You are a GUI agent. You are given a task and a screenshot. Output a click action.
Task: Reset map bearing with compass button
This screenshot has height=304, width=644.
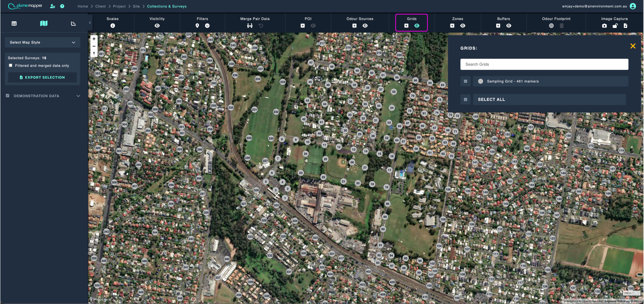[x=94, y=53]
